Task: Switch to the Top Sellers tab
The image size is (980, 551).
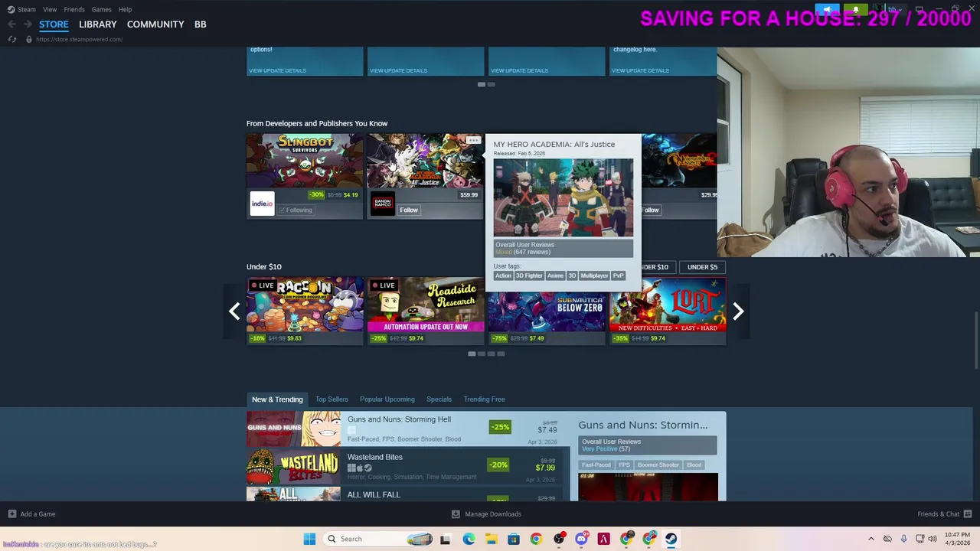Action: 332,399
